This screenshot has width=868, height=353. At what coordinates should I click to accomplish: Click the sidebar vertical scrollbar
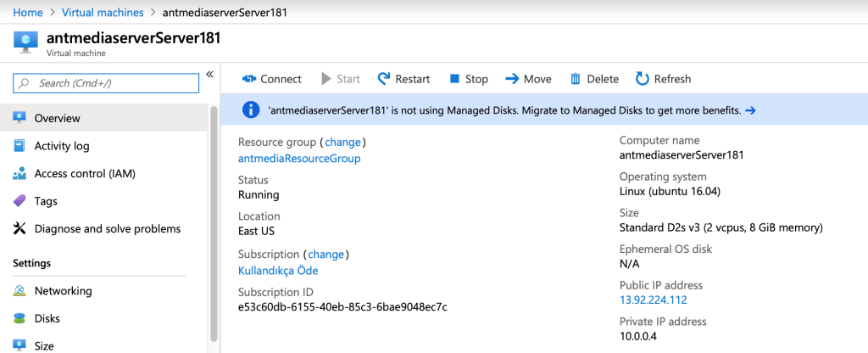point(214,223)
